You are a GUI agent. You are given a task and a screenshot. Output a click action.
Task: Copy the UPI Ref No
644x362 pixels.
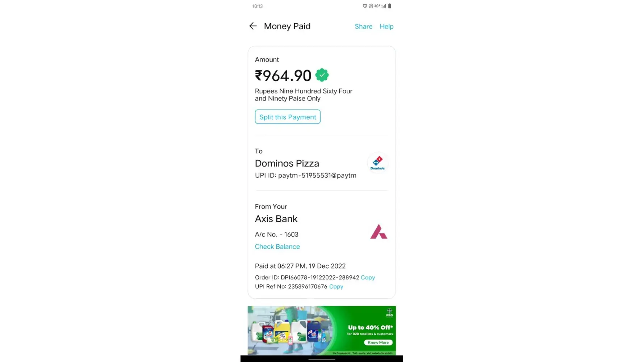pyautogui.click(x=336, y=286)
